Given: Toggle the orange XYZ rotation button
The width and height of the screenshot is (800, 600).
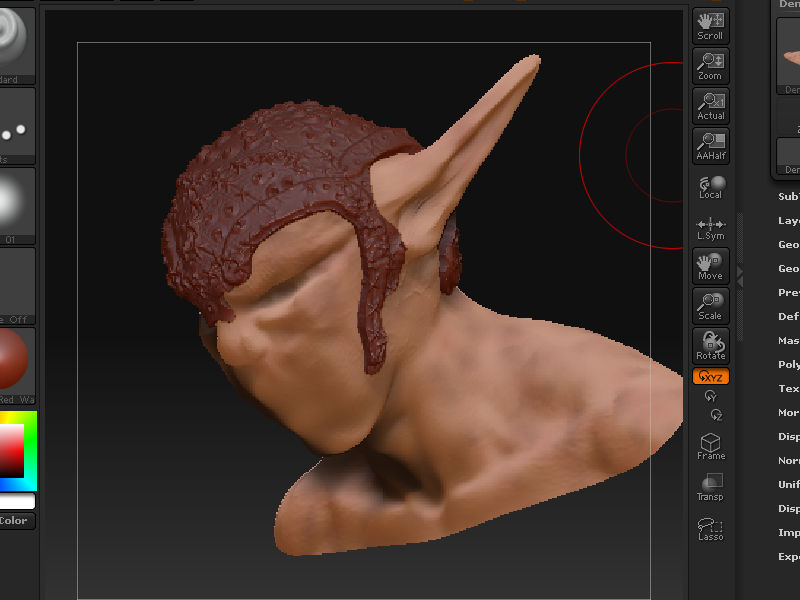Looking at the screenshot, I should 710,377.
